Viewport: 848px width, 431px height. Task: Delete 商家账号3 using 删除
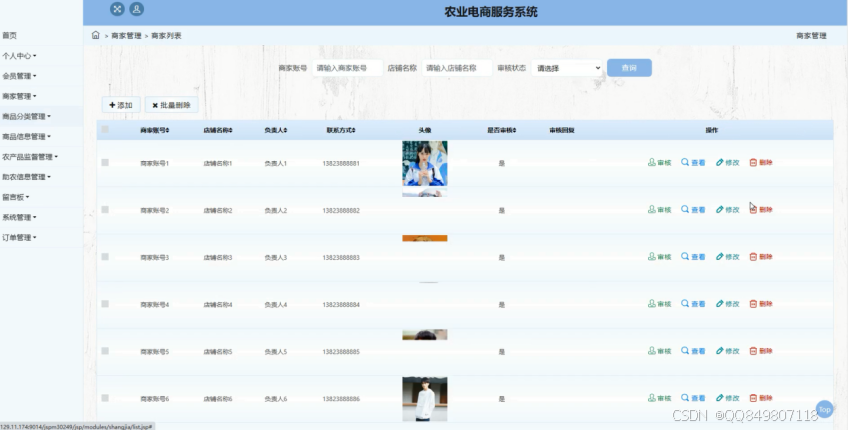click(761, 257)
